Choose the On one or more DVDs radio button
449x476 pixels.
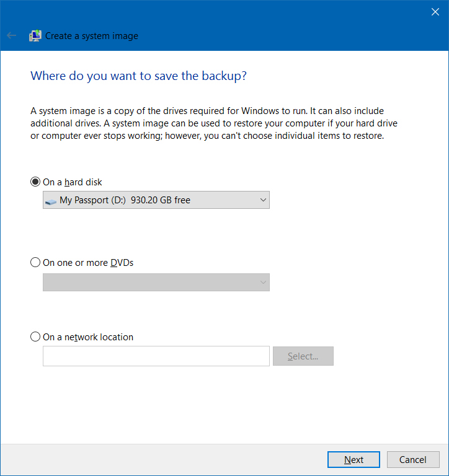35,263
